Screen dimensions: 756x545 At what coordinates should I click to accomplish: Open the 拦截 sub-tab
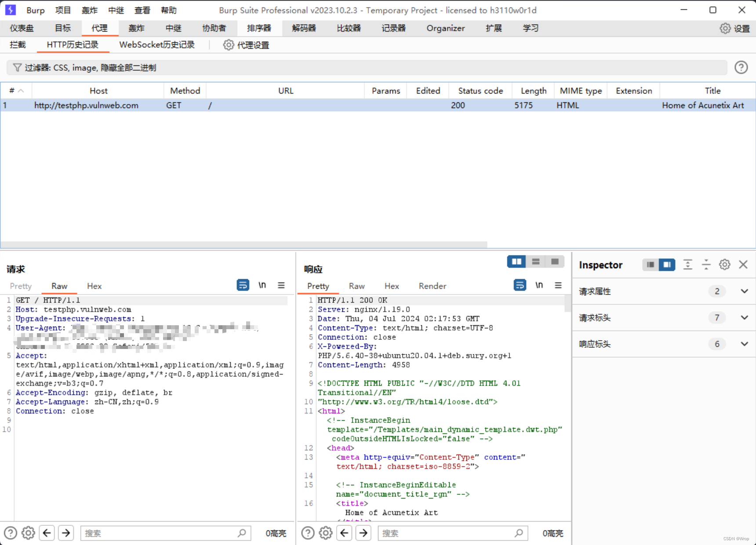pyautogui.click(x=18, y=45)
